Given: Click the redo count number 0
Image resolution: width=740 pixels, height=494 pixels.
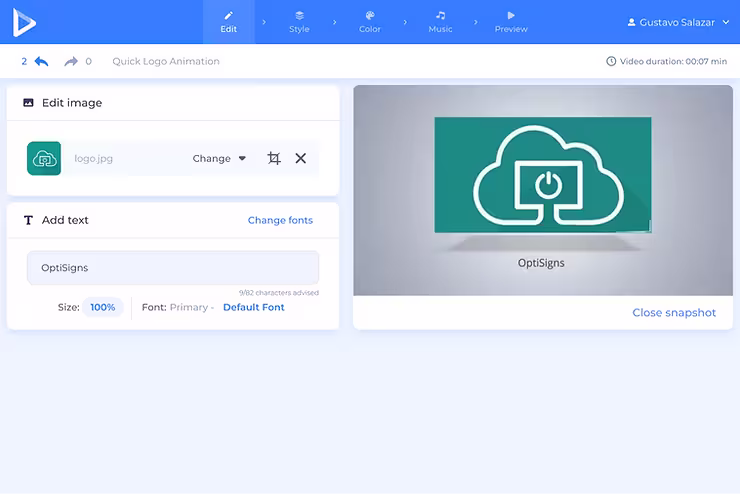Looking at the screenshot, I should point(88,61).
